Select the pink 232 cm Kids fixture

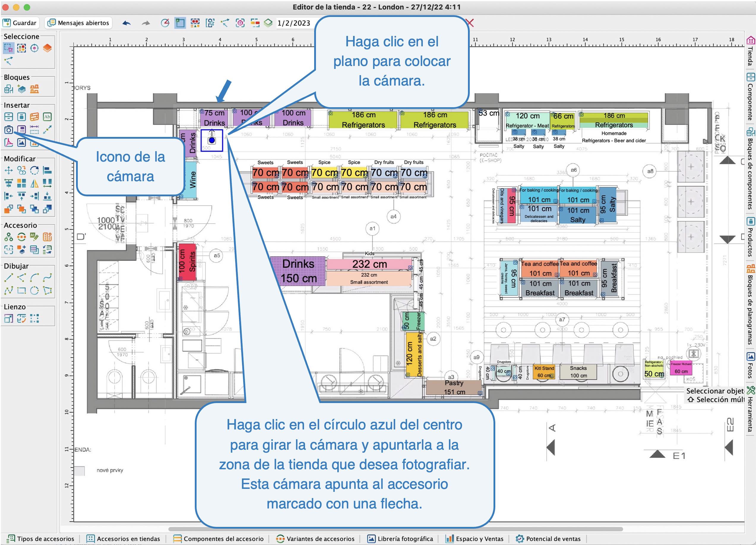(x=369, y=264)
